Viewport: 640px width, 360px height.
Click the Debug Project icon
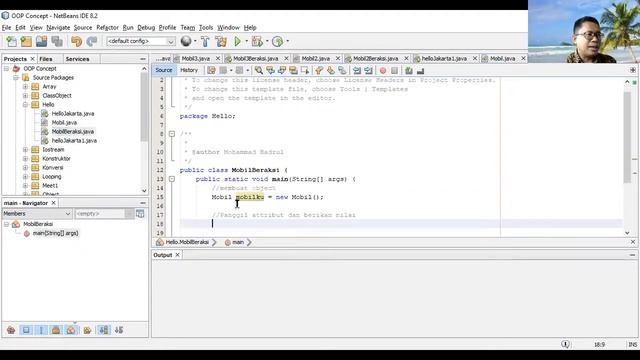257,41
